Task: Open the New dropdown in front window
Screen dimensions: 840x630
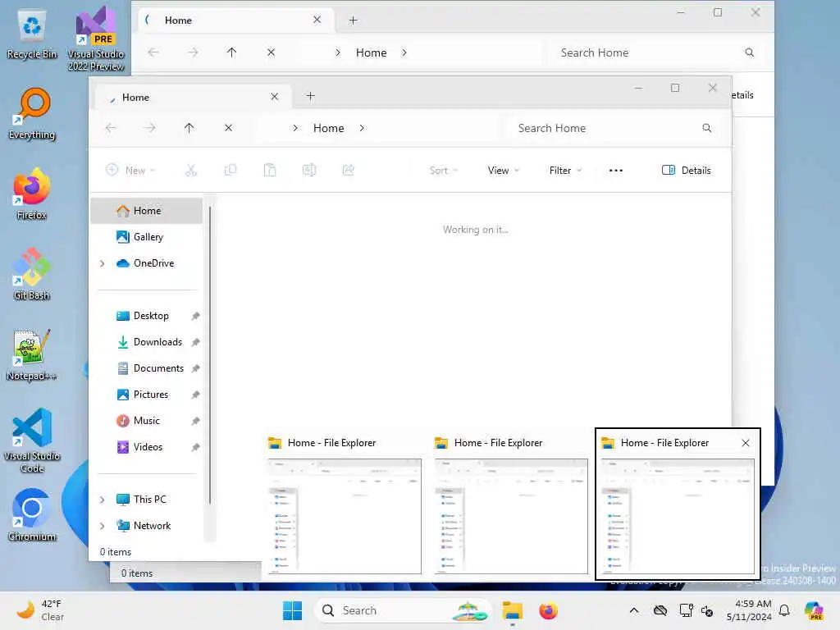Action: coord(130,171)
